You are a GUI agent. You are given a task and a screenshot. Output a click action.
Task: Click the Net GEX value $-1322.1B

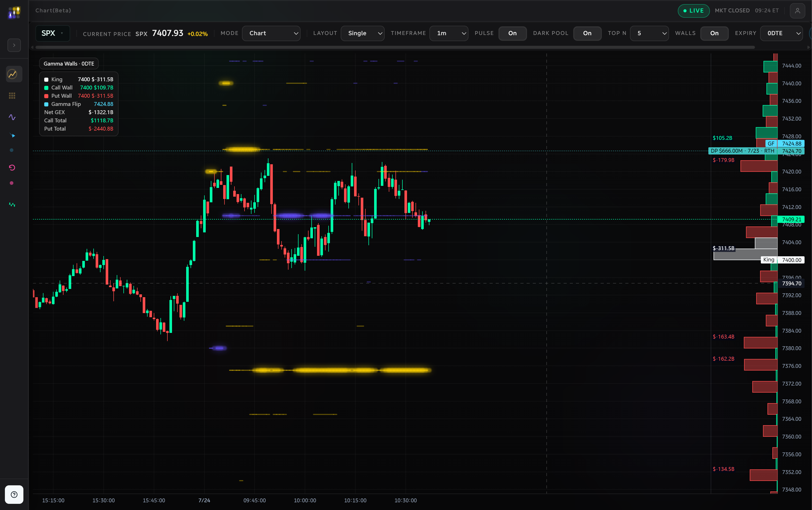tap(101, 112)
